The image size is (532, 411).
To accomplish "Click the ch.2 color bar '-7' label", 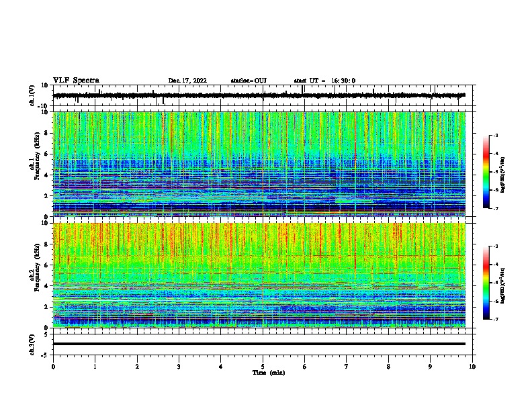I will [495, 319].
